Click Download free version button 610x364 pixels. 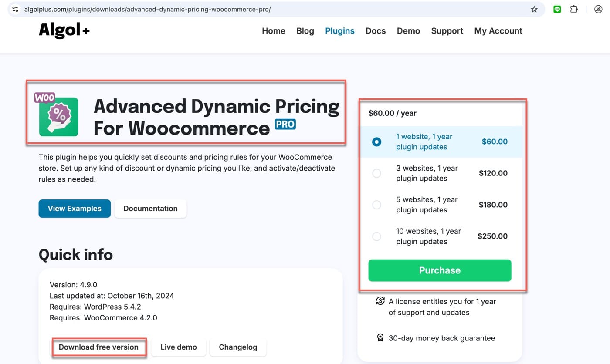[x=98, y=347]
